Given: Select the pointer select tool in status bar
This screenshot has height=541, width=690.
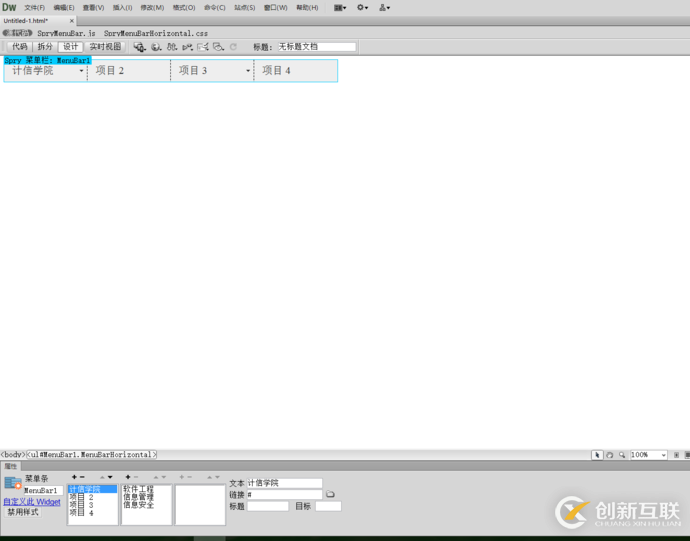Looking at the screenshot, I should coord(597,455).
